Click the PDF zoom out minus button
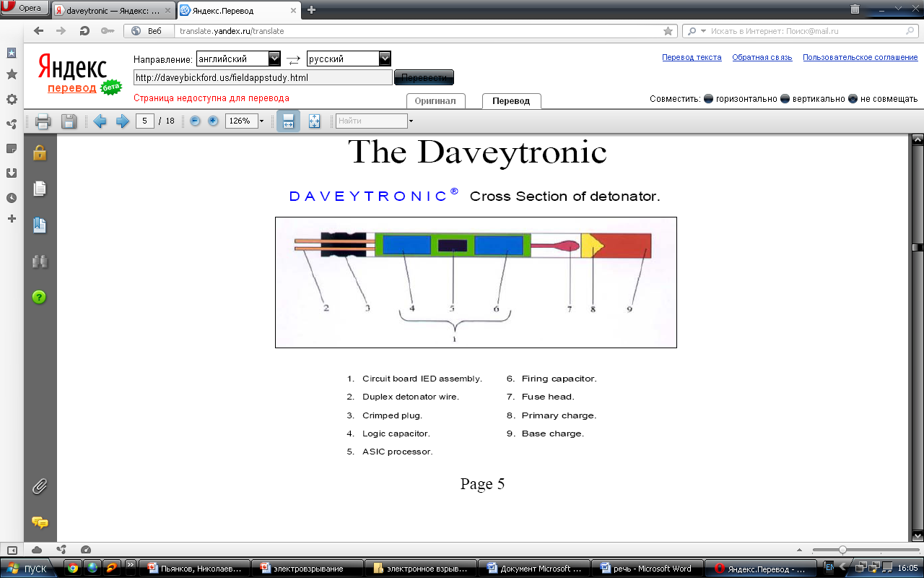This screenshot has width=924, height=578. [x=195, y=121]
